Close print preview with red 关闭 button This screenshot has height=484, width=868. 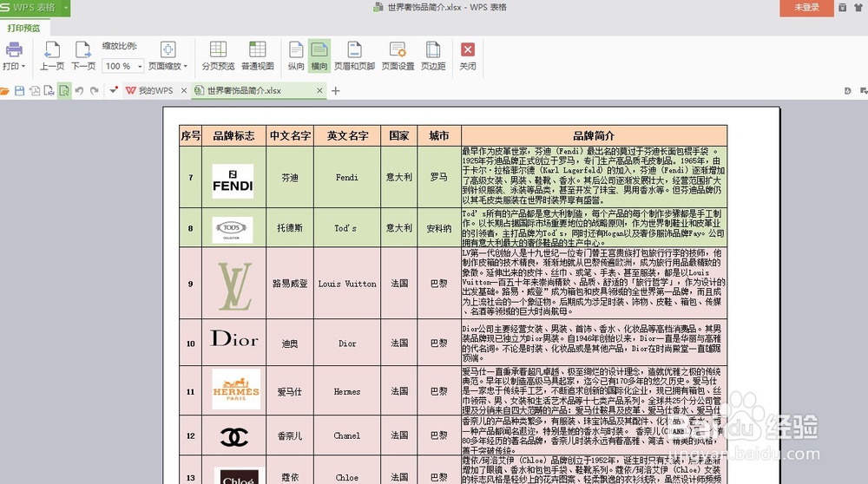point(468,56)
